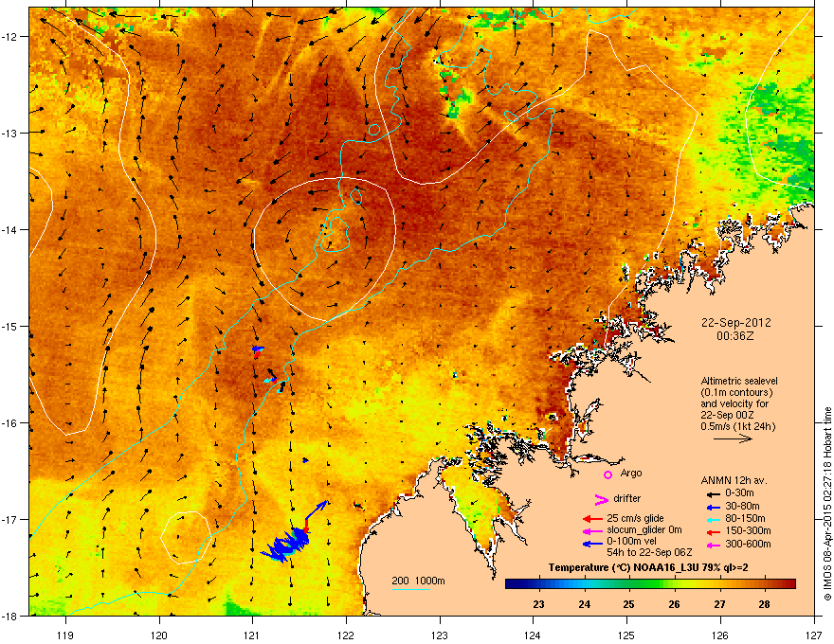This screenshot has height=644, width=834.
Task: Click the blue 0-100m vel arrow
Action: click(x=593, y=544)
